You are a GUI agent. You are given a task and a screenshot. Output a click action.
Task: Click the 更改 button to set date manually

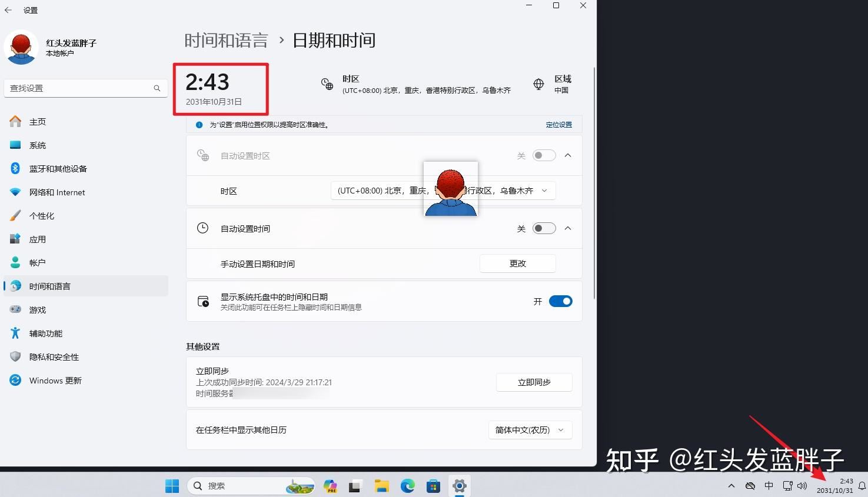517,263
